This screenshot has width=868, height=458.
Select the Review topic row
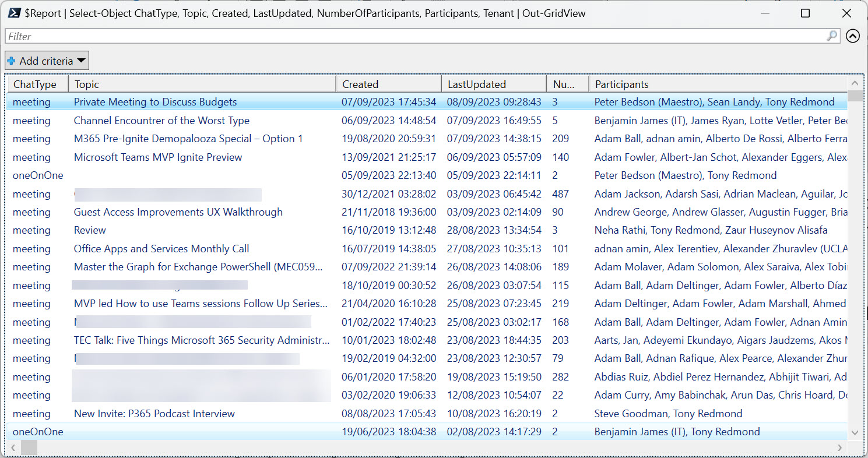coord(427,230)
